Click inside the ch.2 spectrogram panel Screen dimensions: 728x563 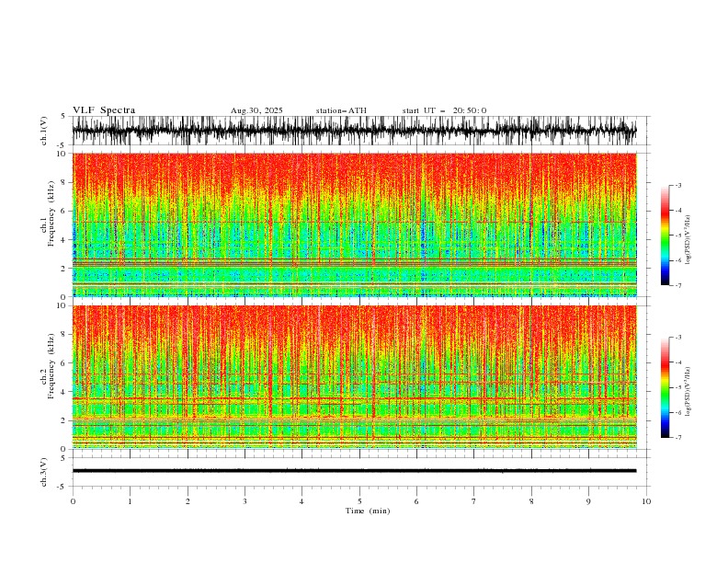pos(354,377)
